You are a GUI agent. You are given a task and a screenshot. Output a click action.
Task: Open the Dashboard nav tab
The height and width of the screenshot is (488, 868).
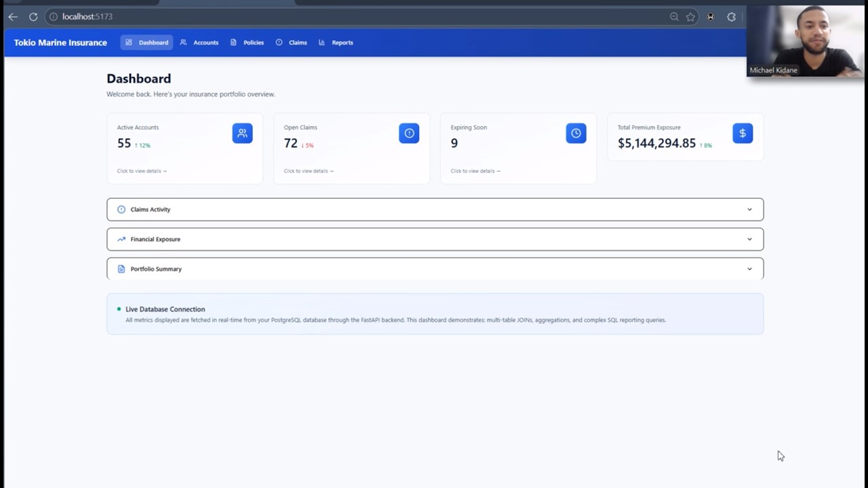pyautogui.click(x=146, y=43)
